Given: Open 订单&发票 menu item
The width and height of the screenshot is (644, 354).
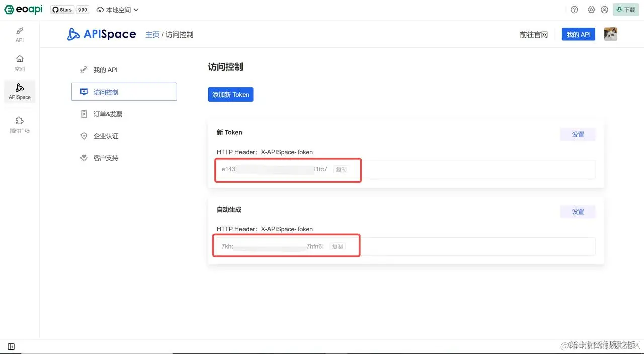Looking at the screenshot, I should pos(124,114).
